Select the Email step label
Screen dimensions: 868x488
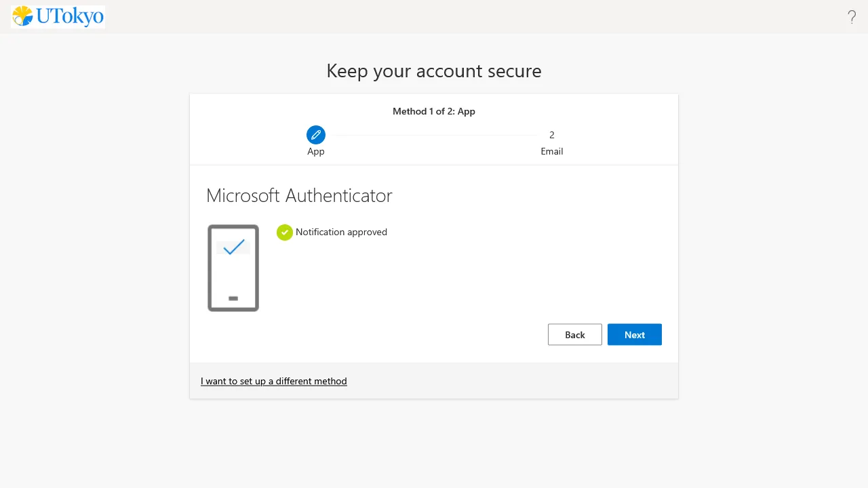click(x=552, y=152)
